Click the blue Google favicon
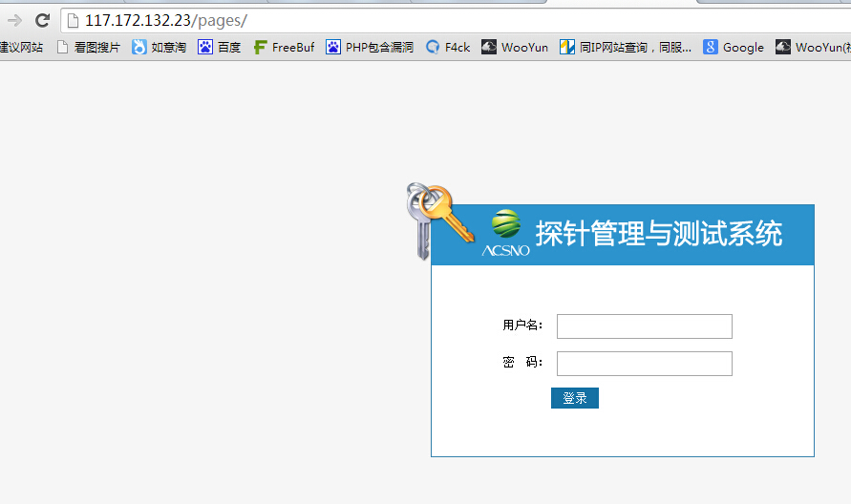 (710, 47)
